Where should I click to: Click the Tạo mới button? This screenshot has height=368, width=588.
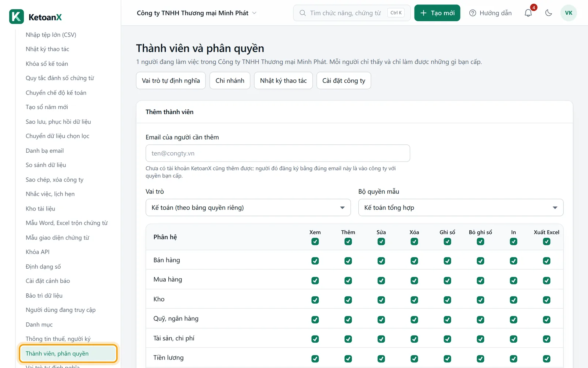pos(437,13)
